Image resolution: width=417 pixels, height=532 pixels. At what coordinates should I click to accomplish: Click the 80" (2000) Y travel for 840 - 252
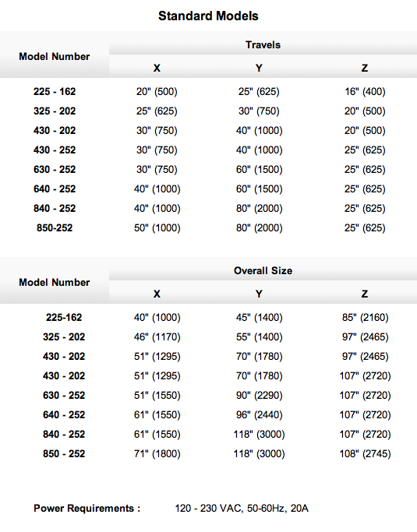(259, 208)
